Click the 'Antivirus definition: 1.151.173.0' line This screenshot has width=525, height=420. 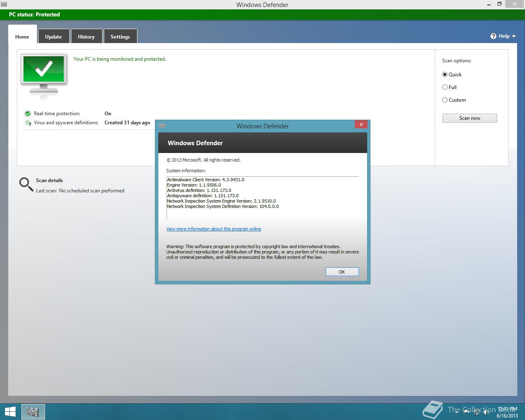(199, 190)
